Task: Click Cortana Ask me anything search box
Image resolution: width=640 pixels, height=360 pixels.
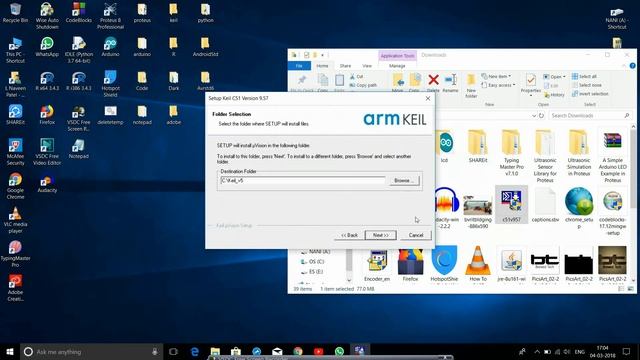Action: 91,351
